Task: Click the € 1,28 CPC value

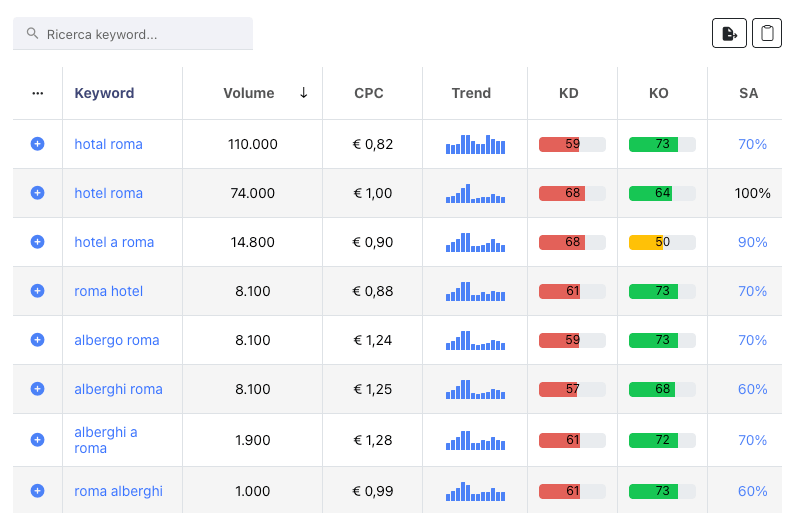Action: point(373,440)
